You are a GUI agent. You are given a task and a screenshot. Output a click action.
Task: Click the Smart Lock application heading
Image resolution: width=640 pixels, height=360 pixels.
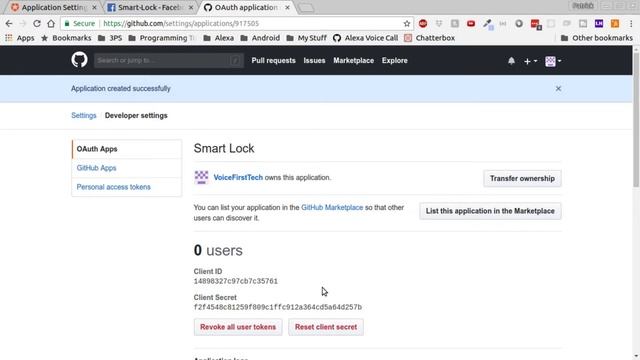pos(224,148)
